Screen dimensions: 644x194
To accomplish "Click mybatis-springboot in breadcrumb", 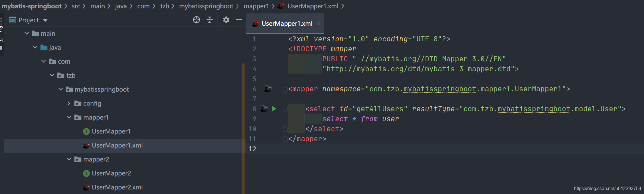I will 31,6.
